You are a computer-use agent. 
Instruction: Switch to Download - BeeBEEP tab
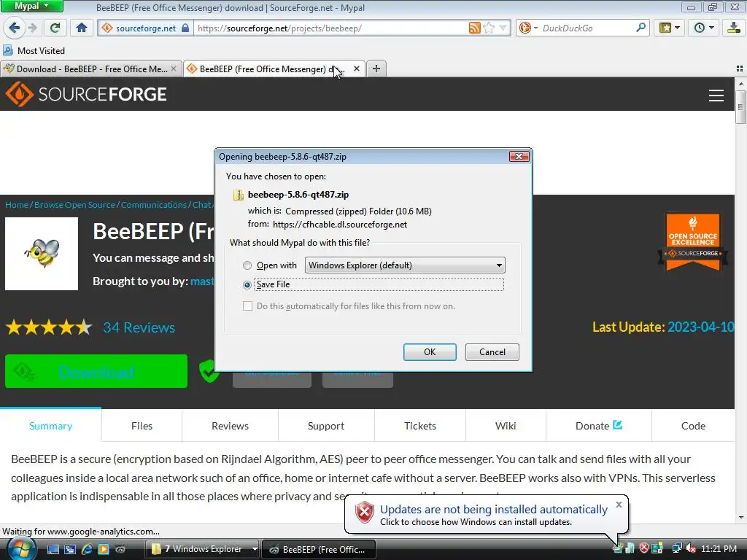[90, 69]
